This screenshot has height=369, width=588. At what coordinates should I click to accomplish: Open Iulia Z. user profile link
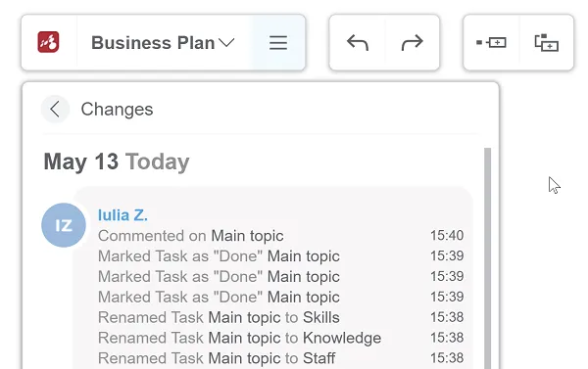tap(122, 215)
